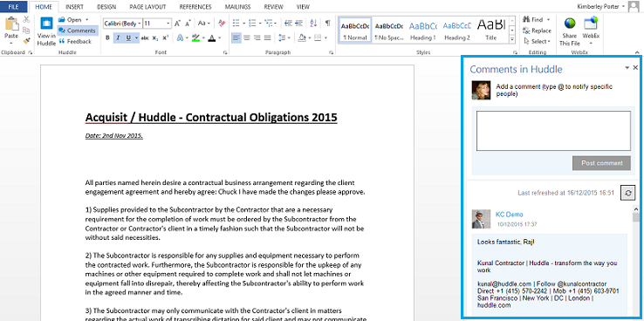Image resolution: width=644 pixels, height=321 pixels.
Task: Click into the Add a comment text box
Action: point(553,131)
